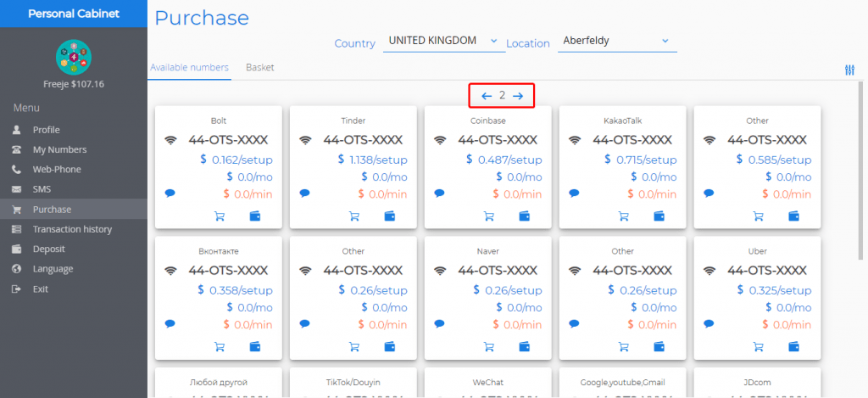Click the chat bubble icon on Naver card

pyautogui.click(x=439, y=322)
